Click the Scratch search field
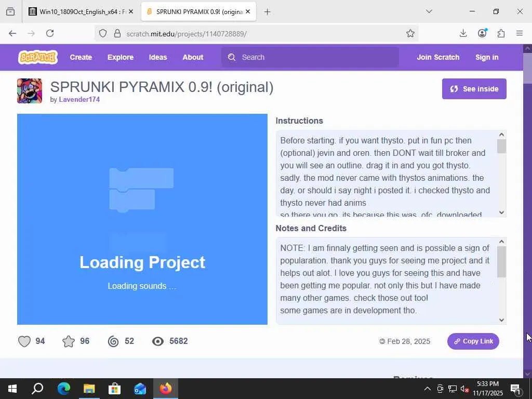532x399 pixels. [x=310, y=57]
